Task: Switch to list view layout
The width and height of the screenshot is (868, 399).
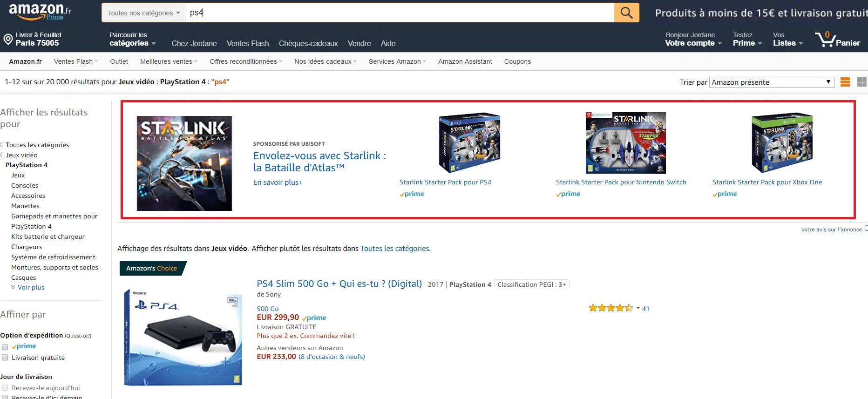Action: [845, 82]
